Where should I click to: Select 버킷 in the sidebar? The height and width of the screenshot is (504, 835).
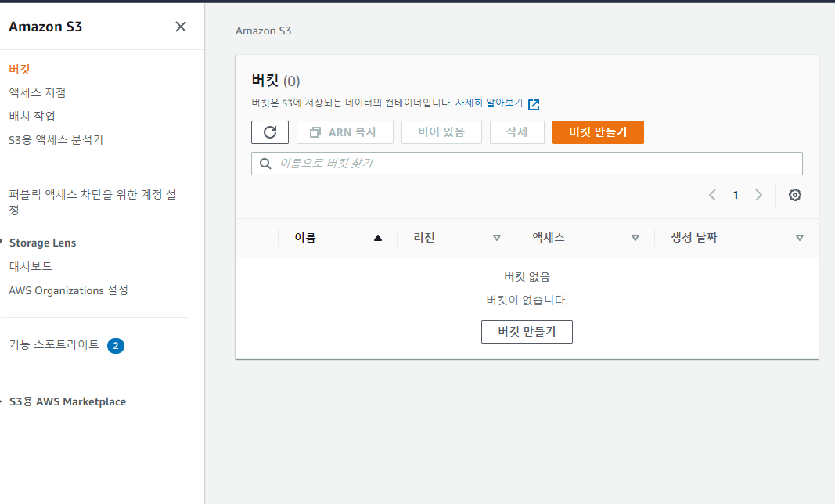tap(19, 69)
